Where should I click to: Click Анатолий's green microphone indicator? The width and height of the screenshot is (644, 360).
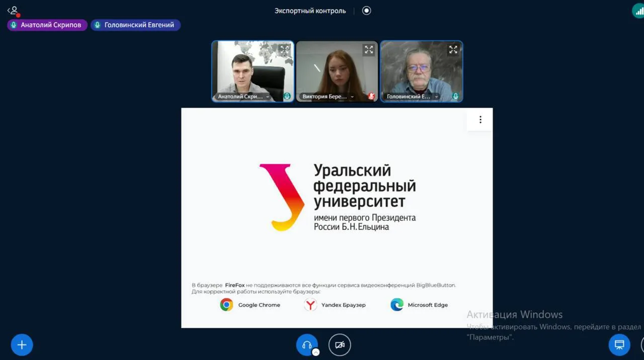287,96
